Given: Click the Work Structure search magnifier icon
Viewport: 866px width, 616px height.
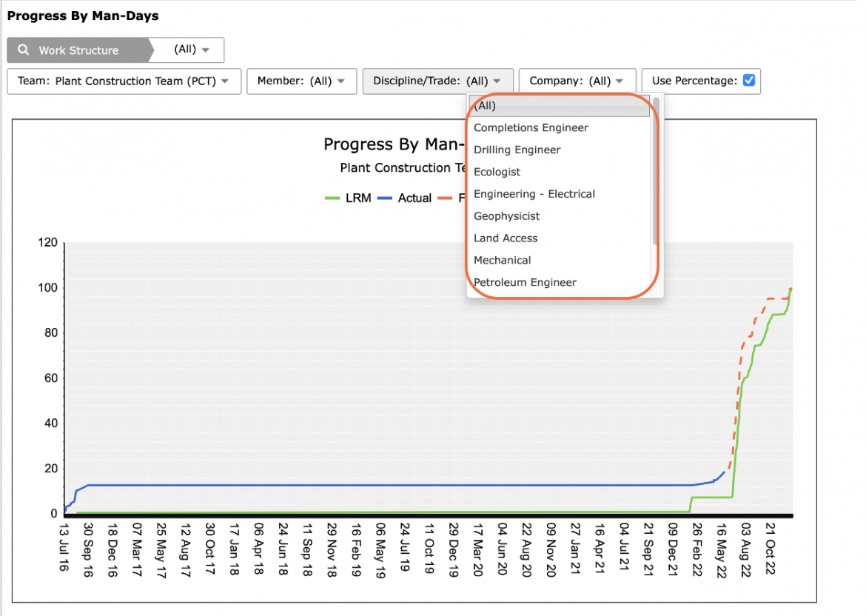Looking at the screenshot, I should pos(23,50).
